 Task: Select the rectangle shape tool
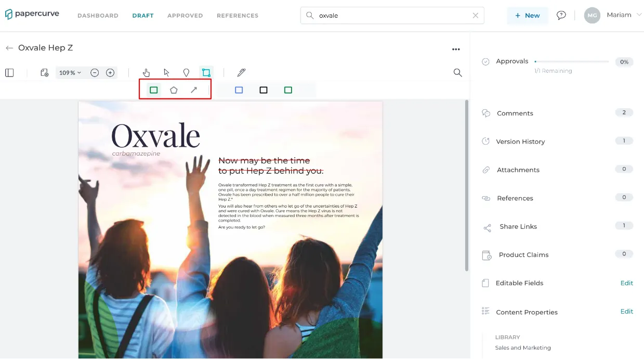154,90
